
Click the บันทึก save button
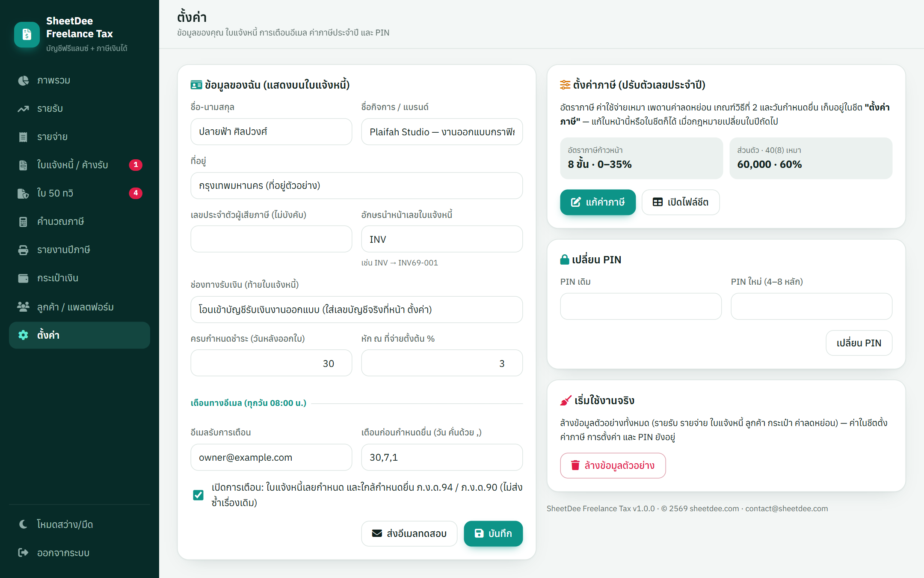(x=493, y=533)
